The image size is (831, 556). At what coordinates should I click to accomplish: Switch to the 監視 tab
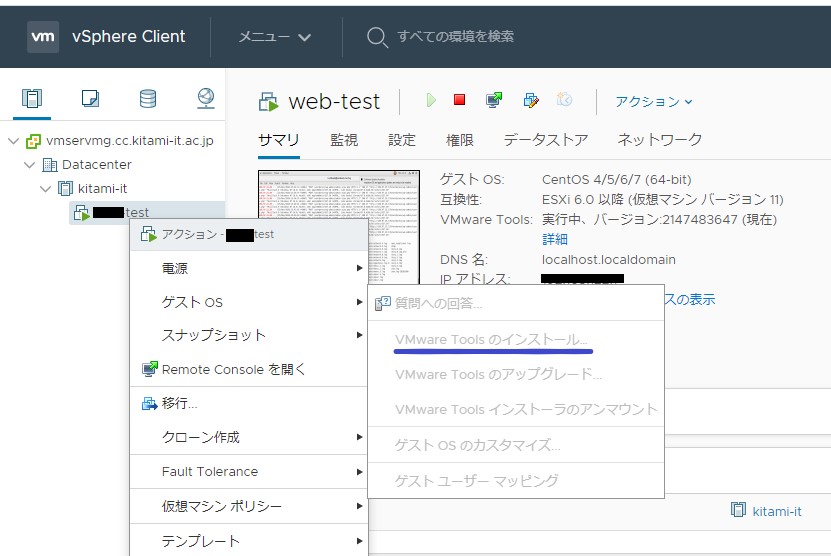coord(344,140)
